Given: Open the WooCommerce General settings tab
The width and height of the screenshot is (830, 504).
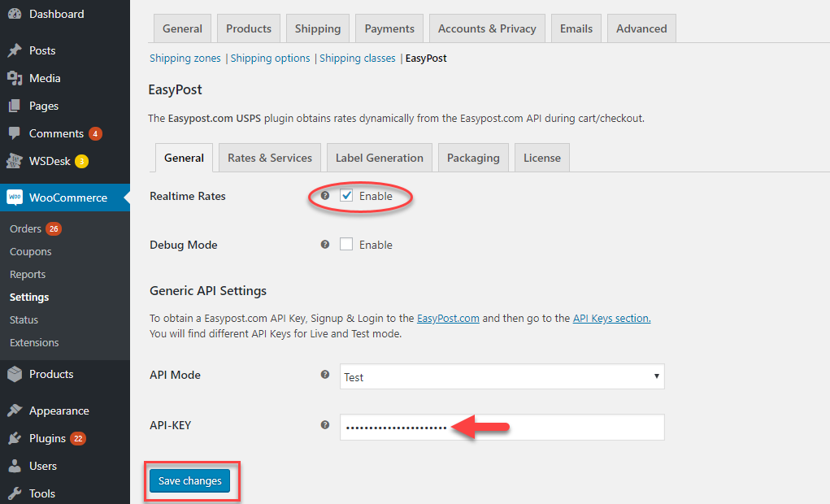Looking at the screenshot, I should coord(182,28).
